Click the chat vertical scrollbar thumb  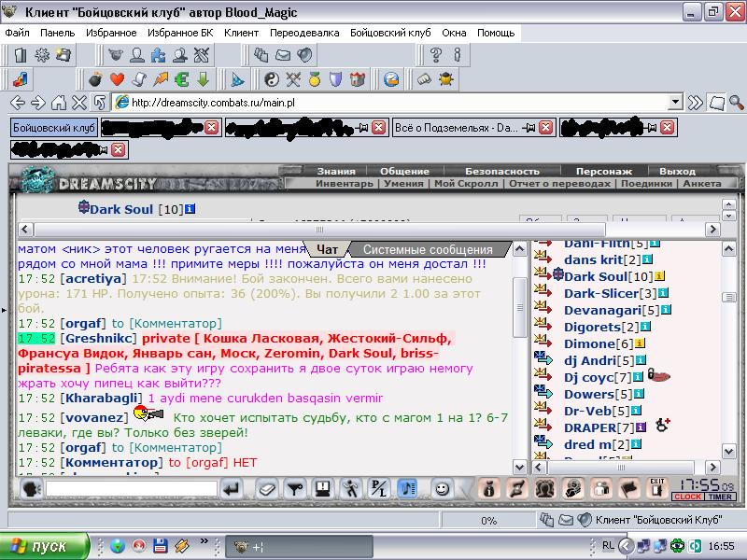[x=520, y=308]
